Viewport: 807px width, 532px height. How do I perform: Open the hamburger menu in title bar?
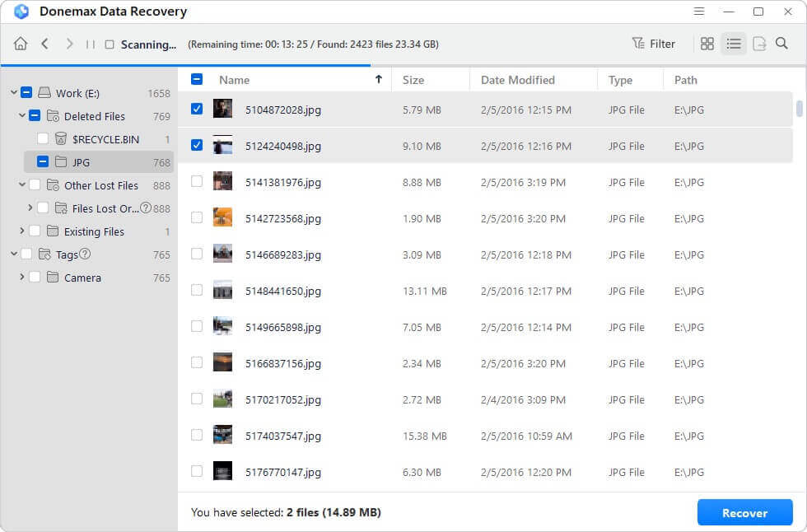tap(699, 12)
